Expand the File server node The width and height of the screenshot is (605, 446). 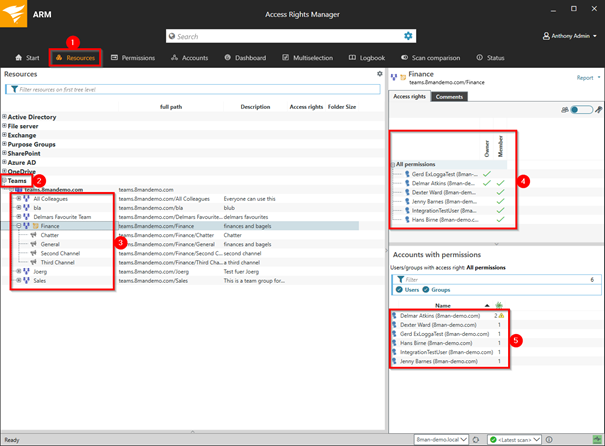pyautogui.click(x=5, y=126)
